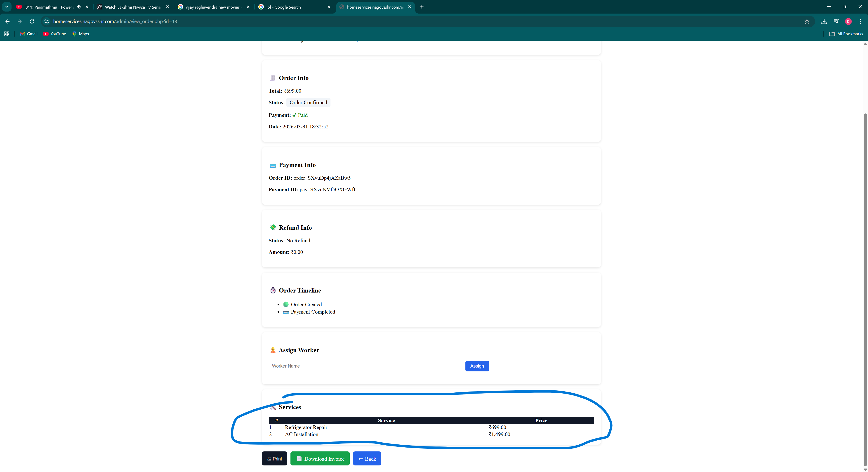The width and height of the screenshot is (868, 472).
Task: Open the apps grid in bookmarks bar
Action: [7, 34]
